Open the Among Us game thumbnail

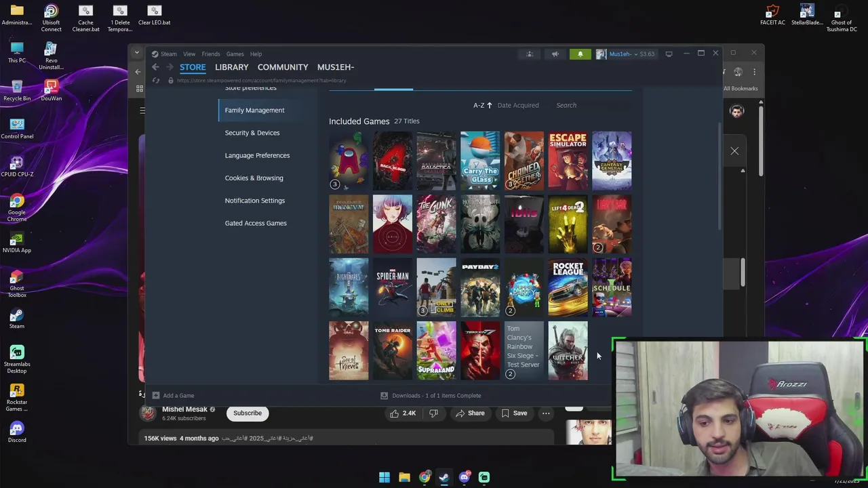[349, 161]
